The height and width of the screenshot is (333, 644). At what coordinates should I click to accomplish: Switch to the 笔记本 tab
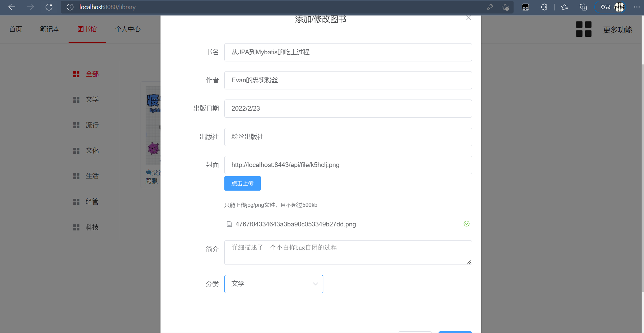[x=50, y=29]
